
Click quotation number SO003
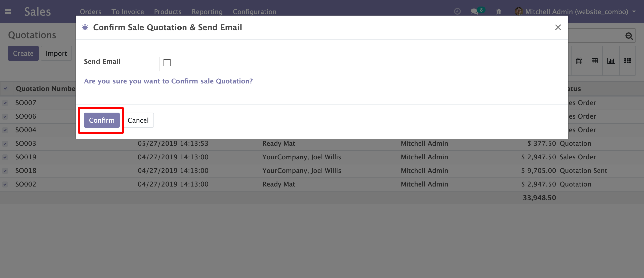point(26,144)
